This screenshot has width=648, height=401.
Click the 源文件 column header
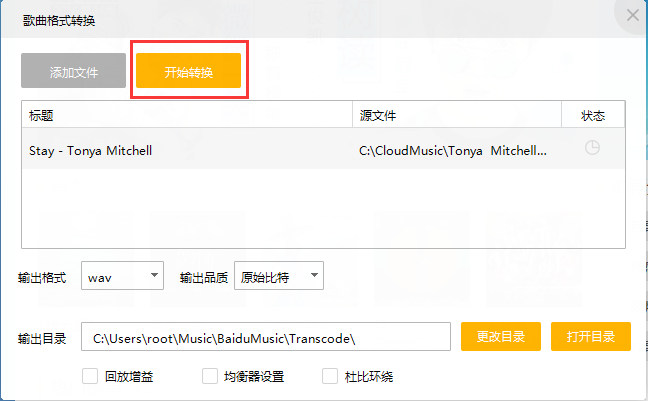coord(456,115)
